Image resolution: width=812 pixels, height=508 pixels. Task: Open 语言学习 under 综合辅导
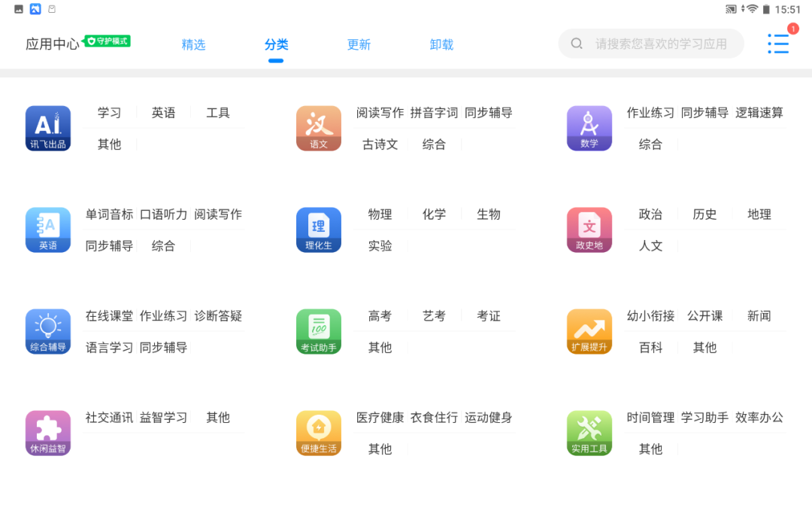click(x=109, y=348)
